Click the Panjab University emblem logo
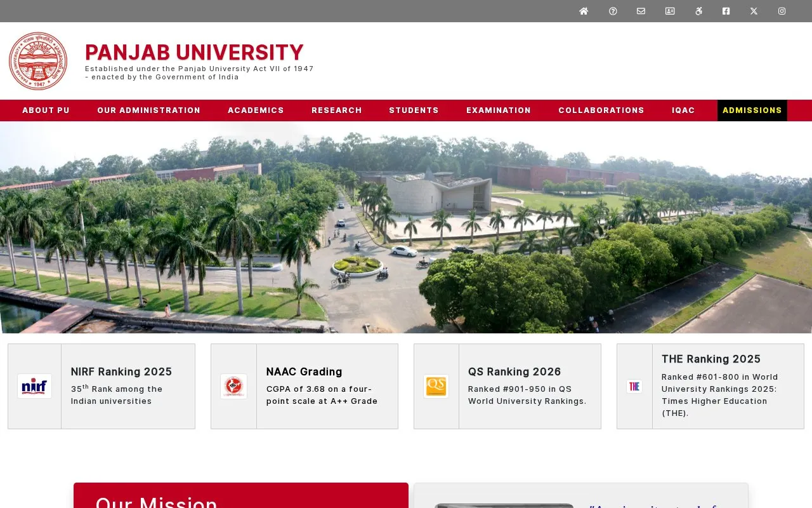812x508 pixels. (38, 61)
